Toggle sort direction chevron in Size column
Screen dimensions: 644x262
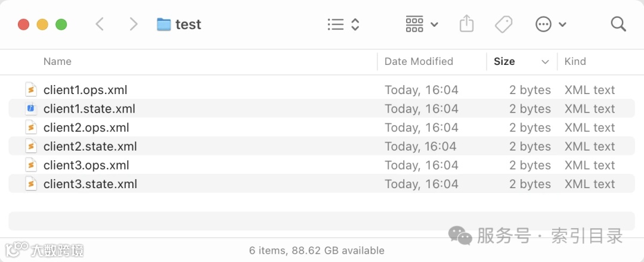click(545, 62)
